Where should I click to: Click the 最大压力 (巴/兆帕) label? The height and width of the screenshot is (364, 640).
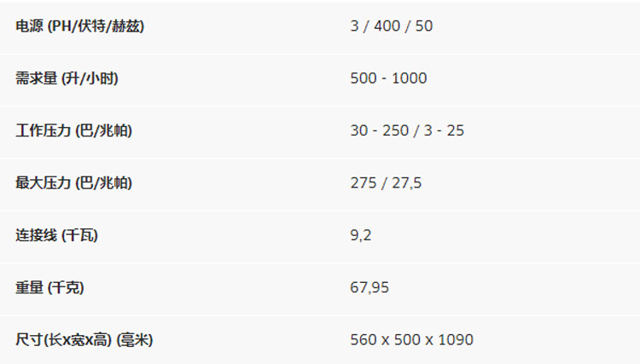(73, 183)
